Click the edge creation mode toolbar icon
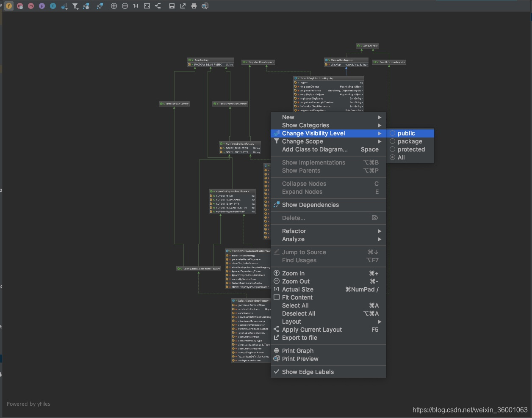Viewport: 532px width, 418px height. point(86,6)
